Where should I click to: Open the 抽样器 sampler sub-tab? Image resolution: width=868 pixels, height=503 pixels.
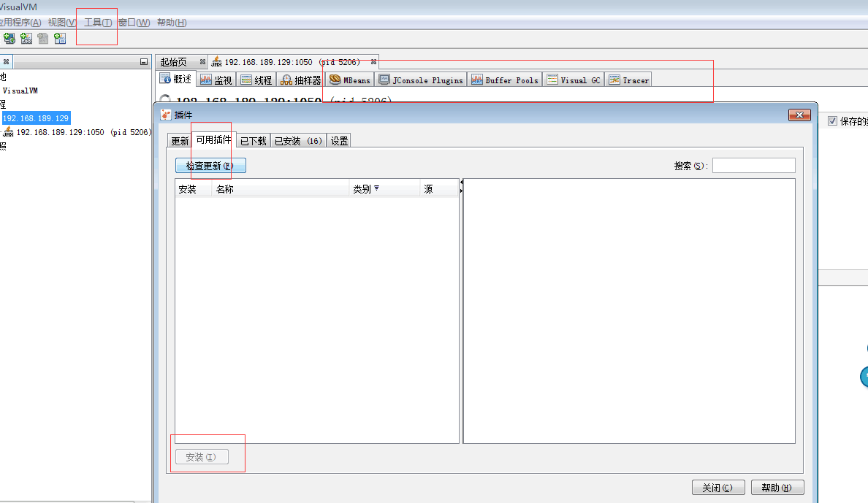click(300, 80)
